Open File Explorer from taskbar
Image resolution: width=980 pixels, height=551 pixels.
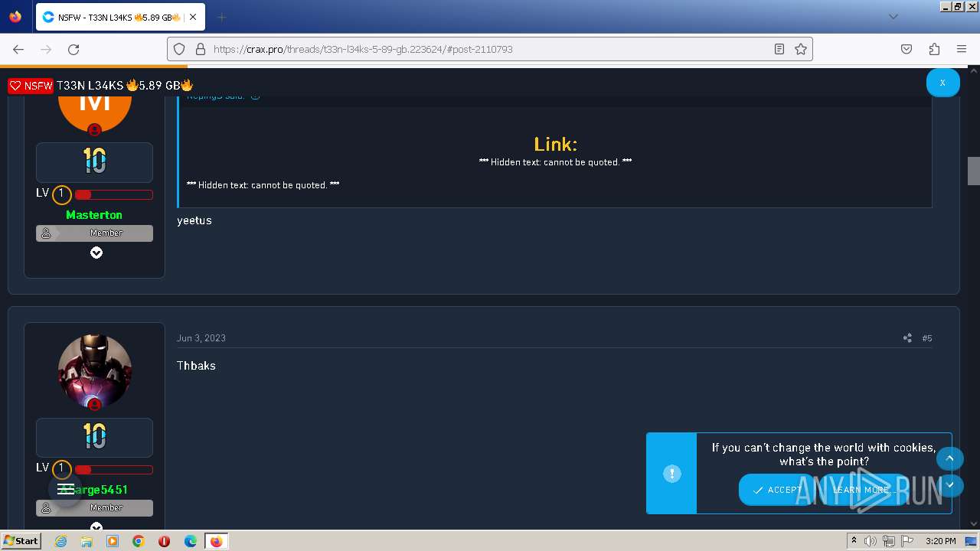(x=87, y=541)
